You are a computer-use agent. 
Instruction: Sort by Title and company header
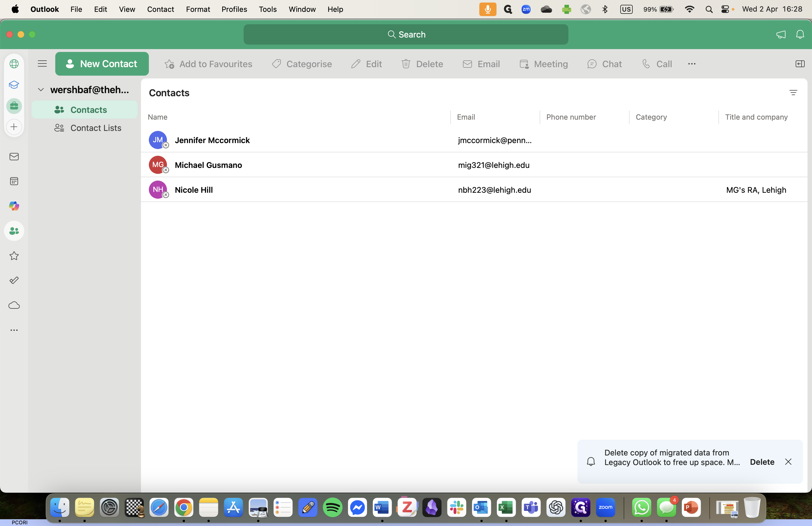click(756, 117)
